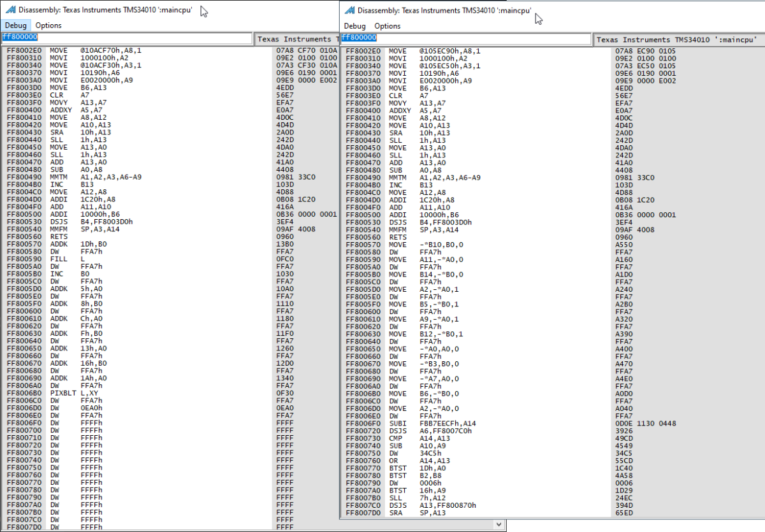
Task: Open the Debug menu in the right disassembly window
Action: click(355, 26)
